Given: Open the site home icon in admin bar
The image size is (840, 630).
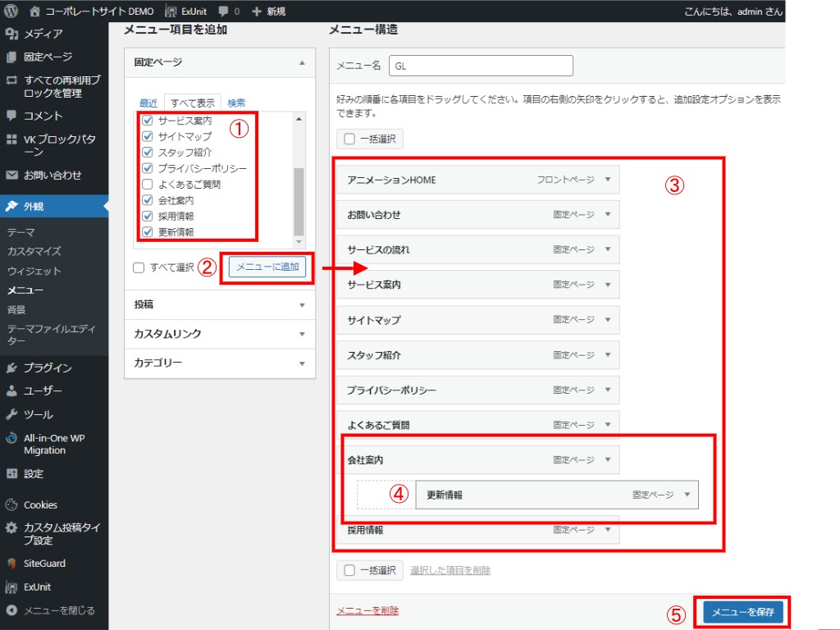Looking at the screenshot, I should (x=34, y=11).
